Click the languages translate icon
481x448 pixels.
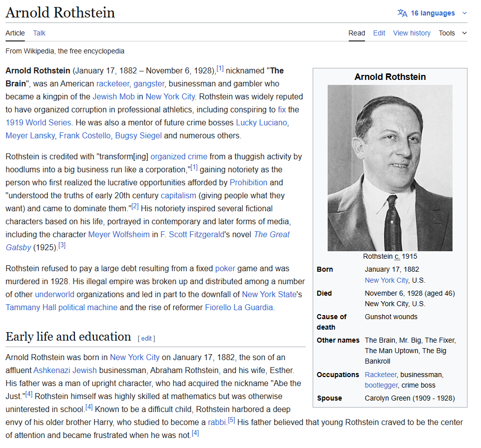[402, 13]
